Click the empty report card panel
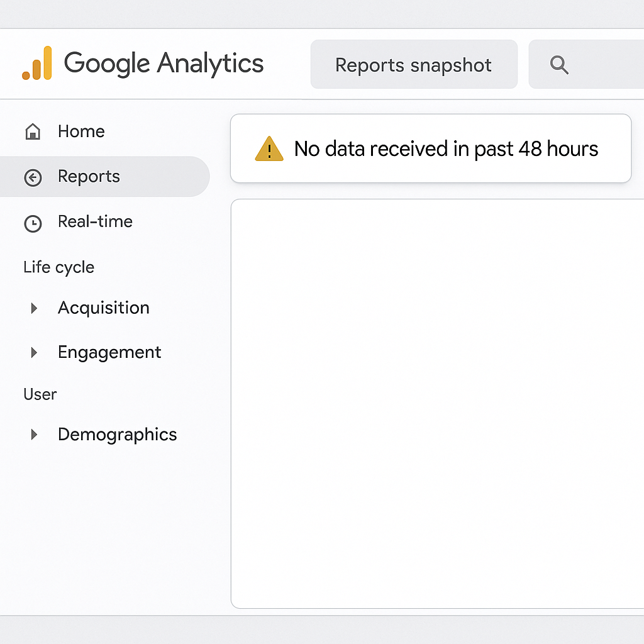644x644 pixels. click(x=438, y=404)
